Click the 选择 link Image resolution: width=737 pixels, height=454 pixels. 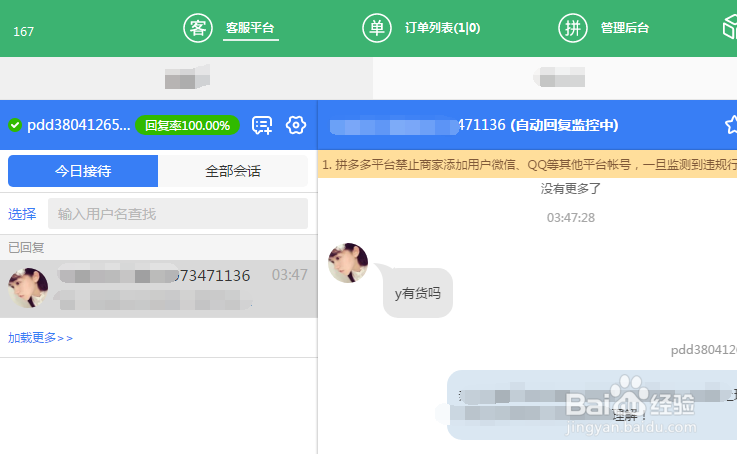(22, 214)
